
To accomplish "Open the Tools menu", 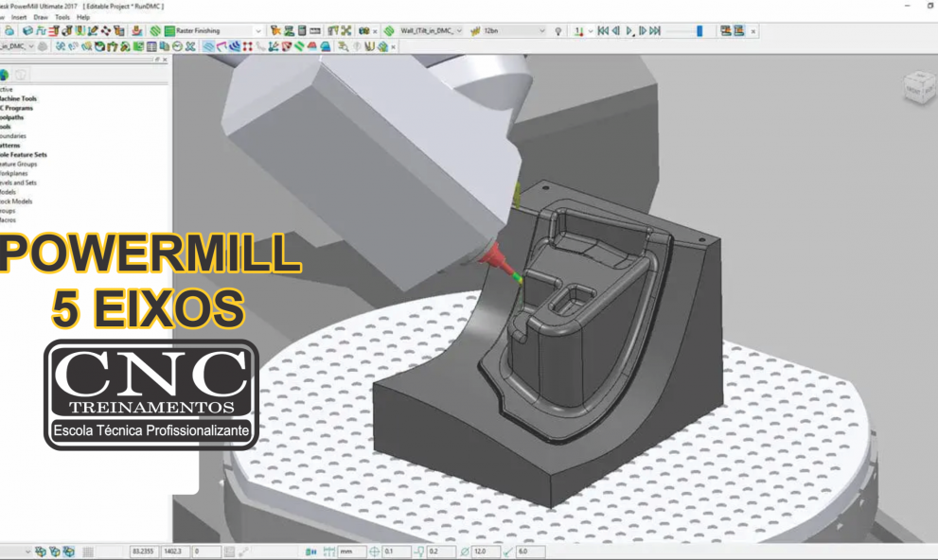I will point(62,17).
